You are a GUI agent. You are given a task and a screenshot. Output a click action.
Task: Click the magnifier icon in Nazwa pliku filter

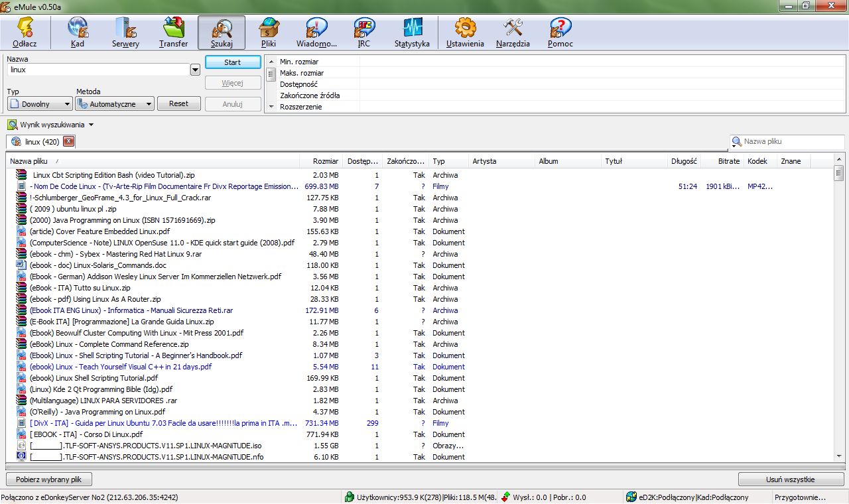[x=736, y=141]
